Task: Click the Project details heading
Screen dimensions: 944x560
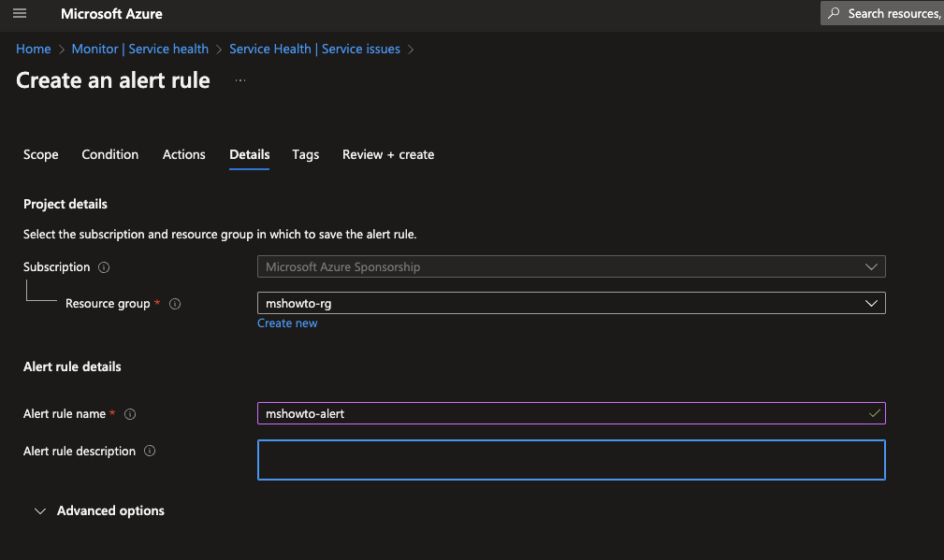Action: (x=65, y=204)
